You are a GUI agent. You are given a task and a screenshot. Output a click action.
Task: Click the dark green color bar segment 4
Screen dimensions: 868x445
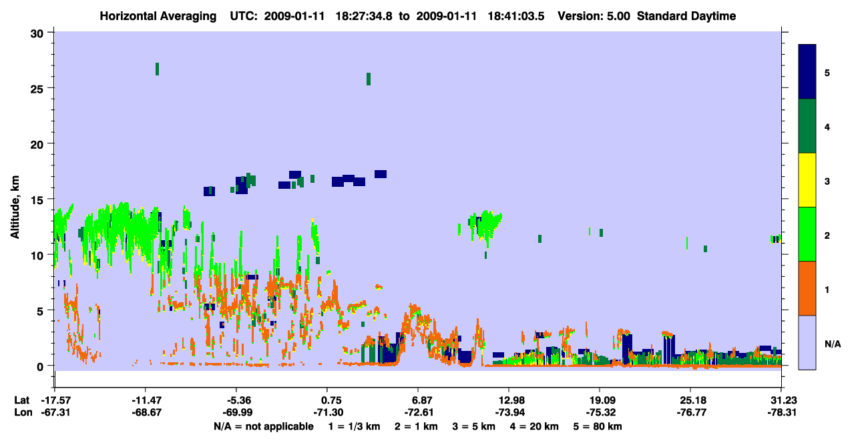pos(807,126)
